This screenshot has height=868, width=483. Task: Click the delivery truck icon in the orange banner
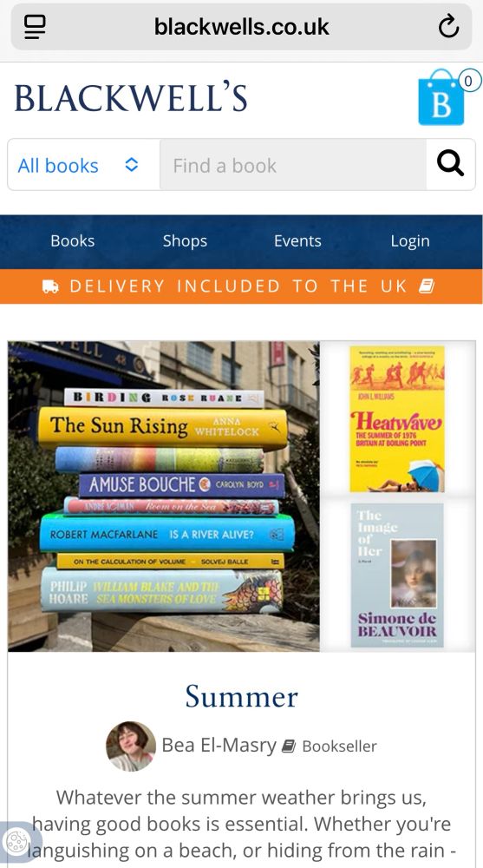pyautogui.click(x=50, y=286)
